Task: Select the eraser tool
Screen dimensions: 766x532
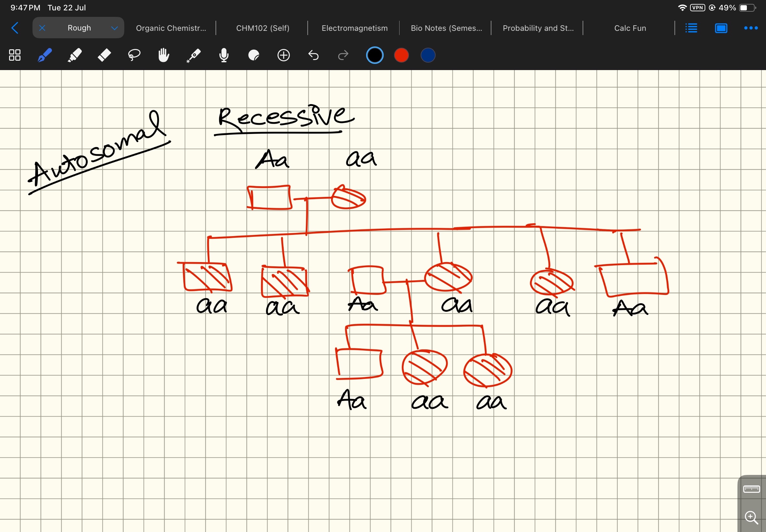Action: click(x=104, y=55)
